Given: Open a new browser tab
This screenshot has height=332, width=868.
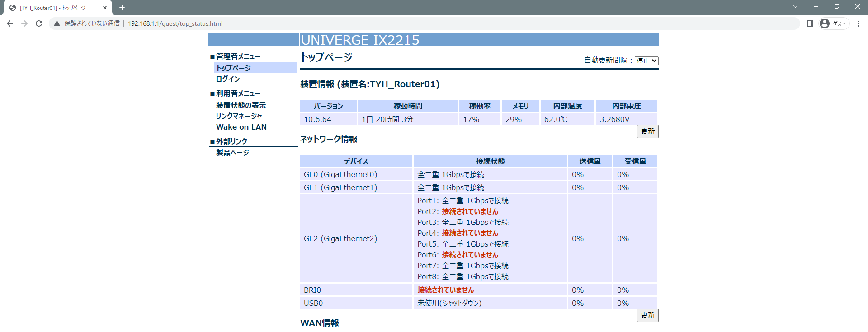Looking at the screenshot, I should (x=122, y=8).
